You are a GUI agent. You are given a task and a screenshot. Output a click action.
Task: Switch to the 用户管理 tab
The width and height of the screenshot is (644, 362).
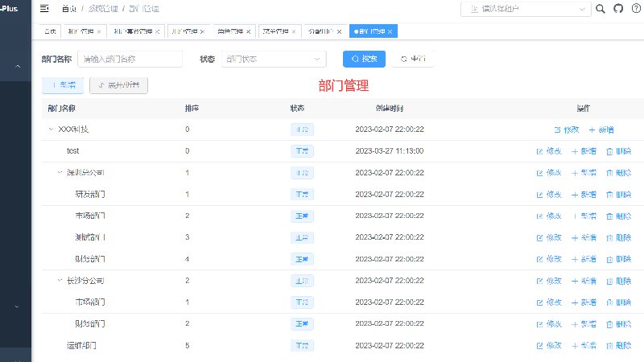(184, 31)
